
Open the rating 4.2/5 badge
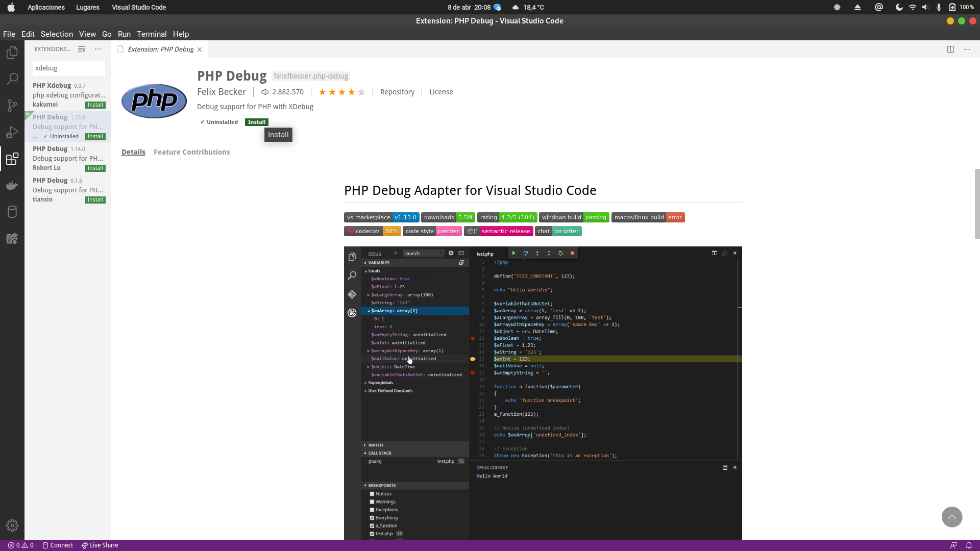coord(507,217)
